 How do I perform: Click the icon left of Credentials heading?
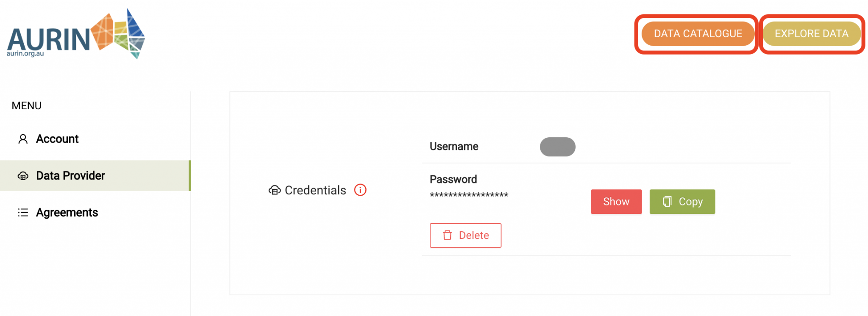tap(275, 190)
